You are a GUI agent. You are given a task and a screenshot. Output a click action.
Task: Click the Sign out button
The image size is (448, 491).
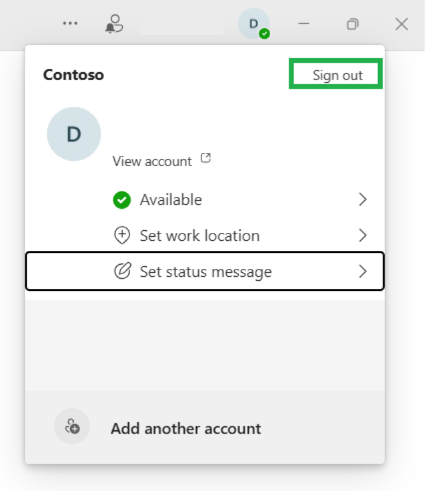click(336, 73)
